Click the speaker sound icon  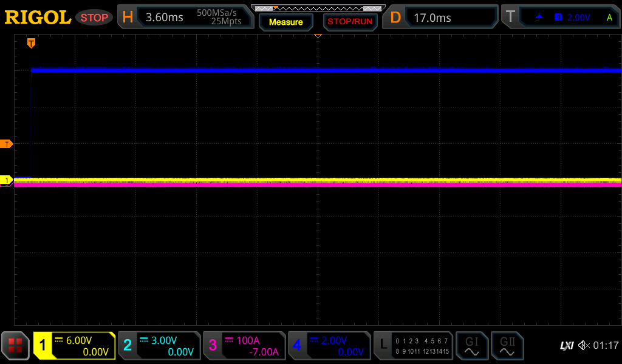584,346
